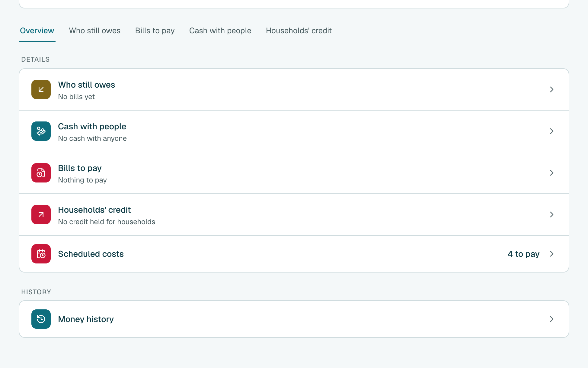Click the Money history clock icon

41,319
